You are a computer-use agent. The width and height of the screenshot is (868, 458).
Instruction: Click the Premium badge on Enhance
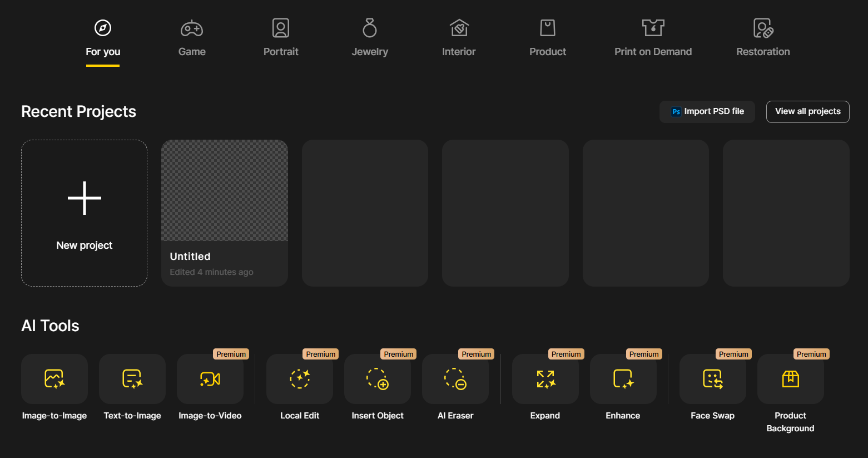[644, 354]
